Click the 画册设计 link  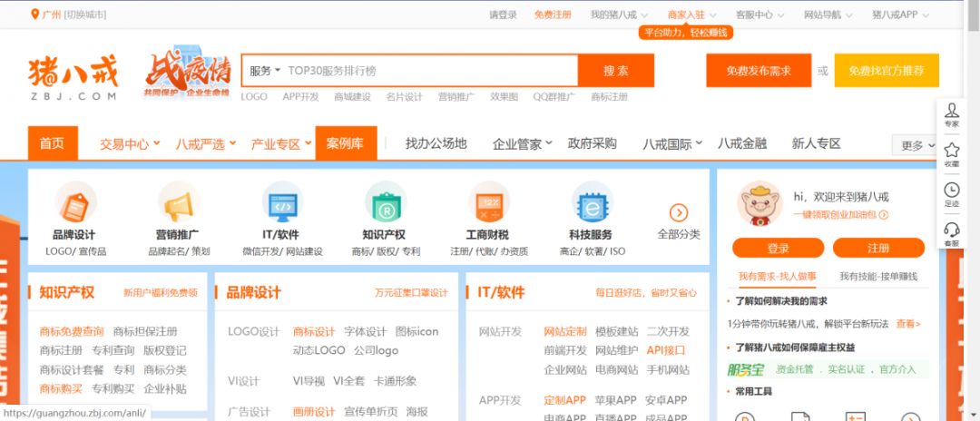[314, 412]
